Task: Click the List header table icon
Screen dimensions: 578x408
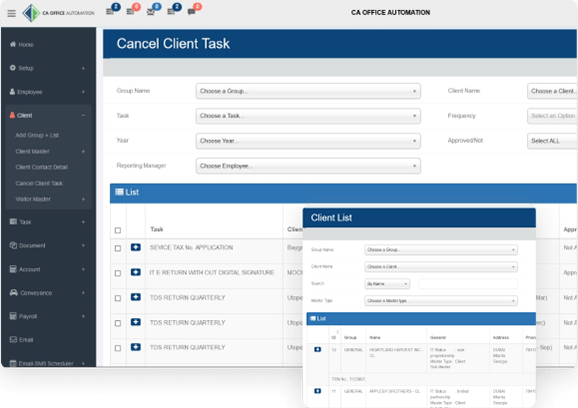Action: coord(119,192)
